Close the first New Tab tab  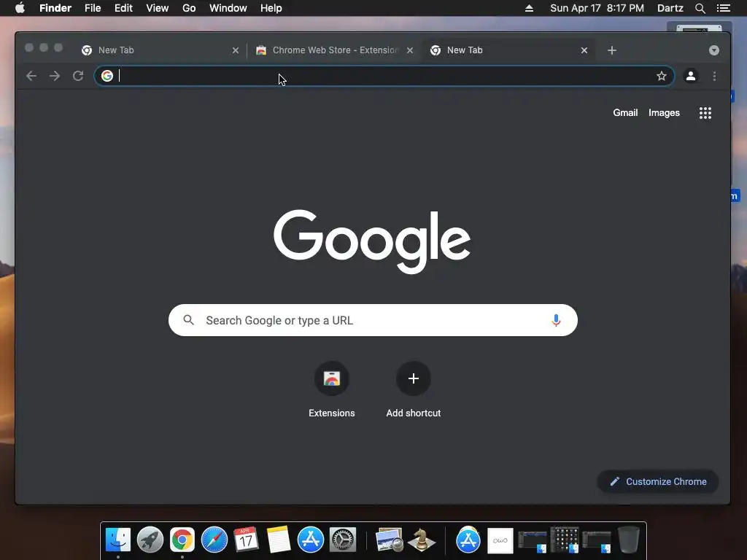[236, 50]
